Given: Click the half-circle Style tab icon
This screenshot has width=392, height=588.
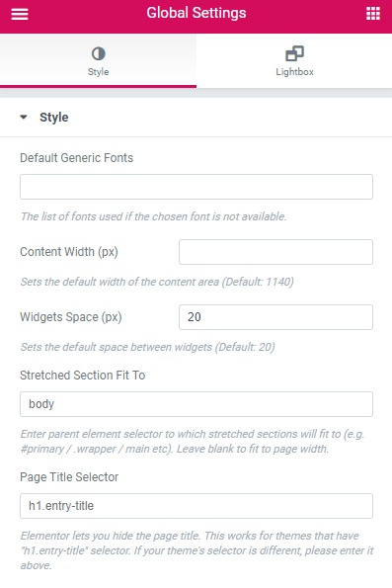Looking at the screenshot, I should click(98, 53).
